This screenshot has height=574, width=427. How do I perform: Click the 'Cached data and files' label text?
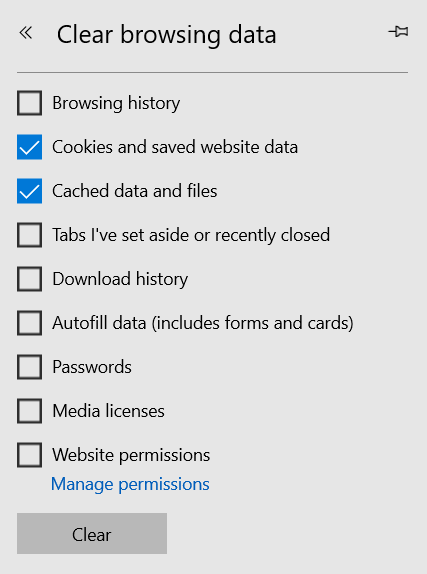(135, 191)
